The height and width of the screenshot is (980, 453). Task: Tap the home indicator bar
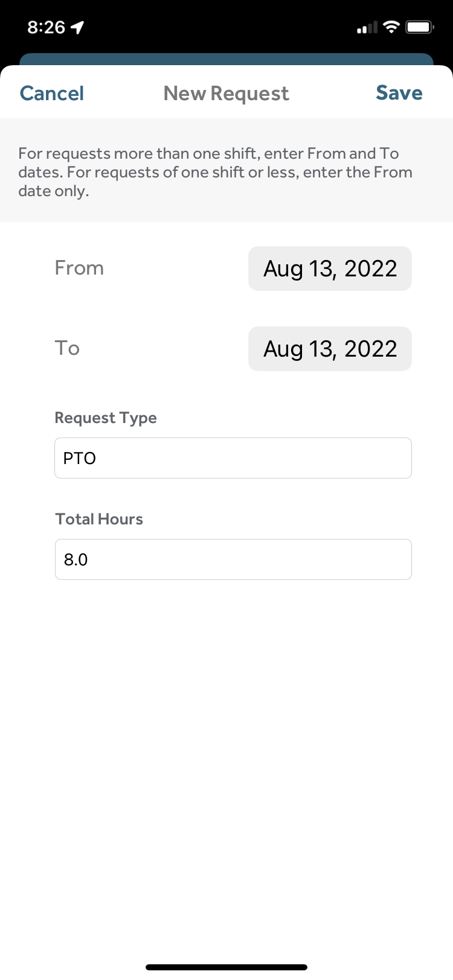click(226, 967)
